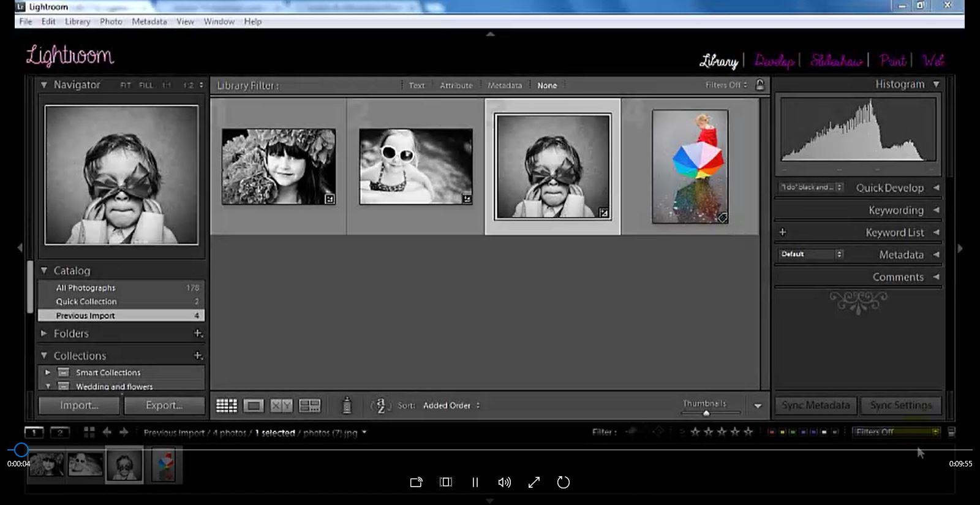Screen dimensions: 980x505
Task: Toggle filter switch at filmstrip bar end
Action: [951, 432]
